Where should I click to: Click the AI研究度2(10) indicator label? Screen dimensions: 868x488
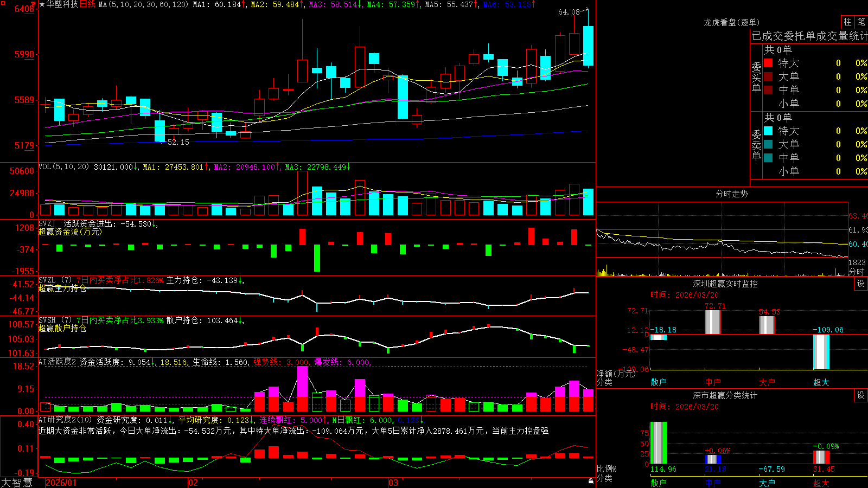(66, 420)
